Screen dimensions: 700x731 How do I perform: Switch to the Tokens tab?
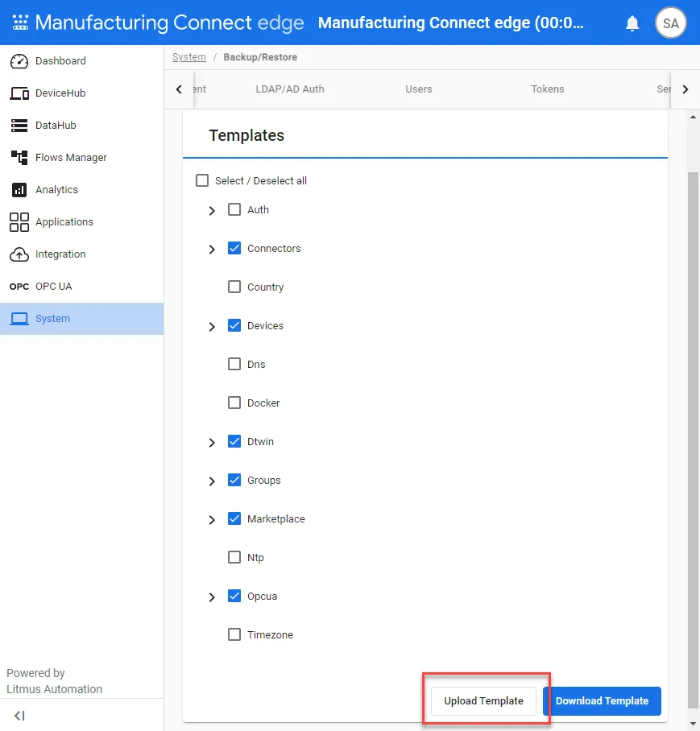[x=548, y=89]
